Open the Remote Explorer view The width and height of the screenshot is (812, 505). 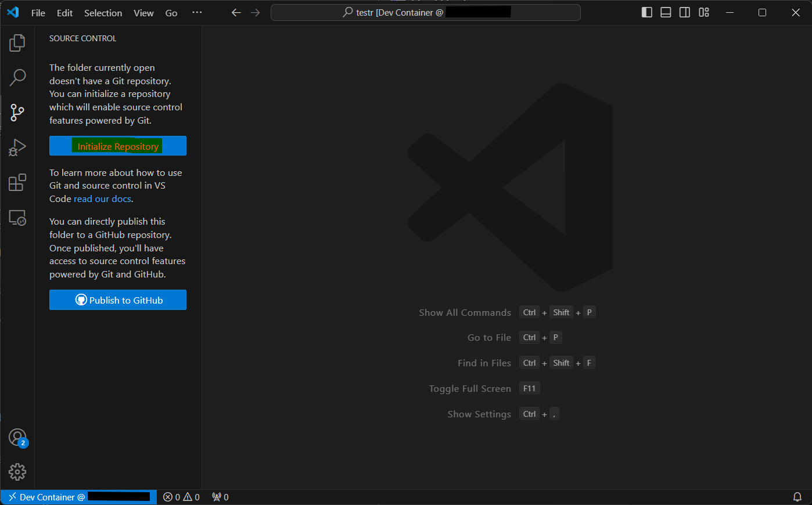click(x=17, y=218)
